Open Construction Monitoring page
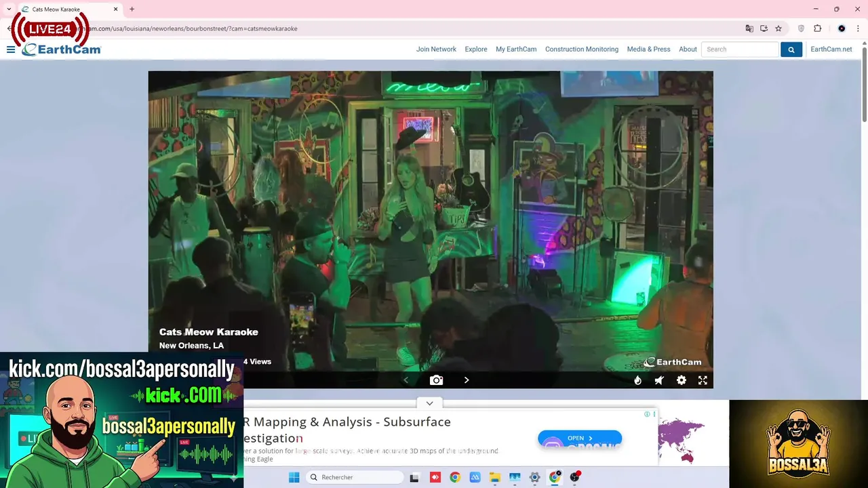Screen dimensions: 868x488 pyautogui.click(x=582, y=49)
